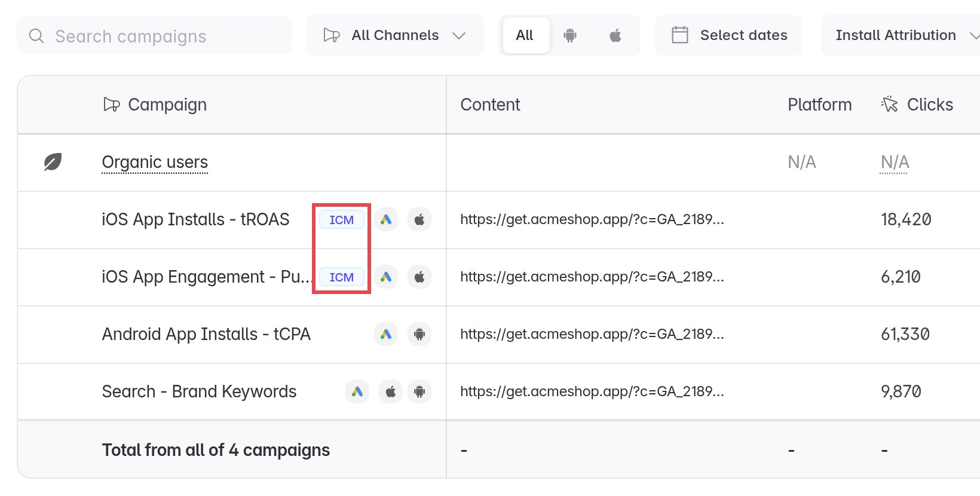Sort by the Platform column header
Screen dimensions: 980x496
[x=820, y=105]
